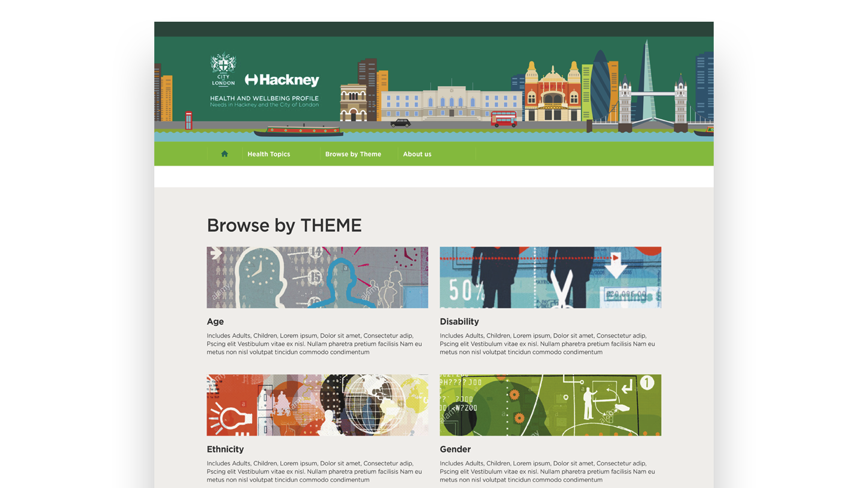868x488 pixels.
Task: Click the Hackney 'H' logo icon
Action: [x=251, y=80]
